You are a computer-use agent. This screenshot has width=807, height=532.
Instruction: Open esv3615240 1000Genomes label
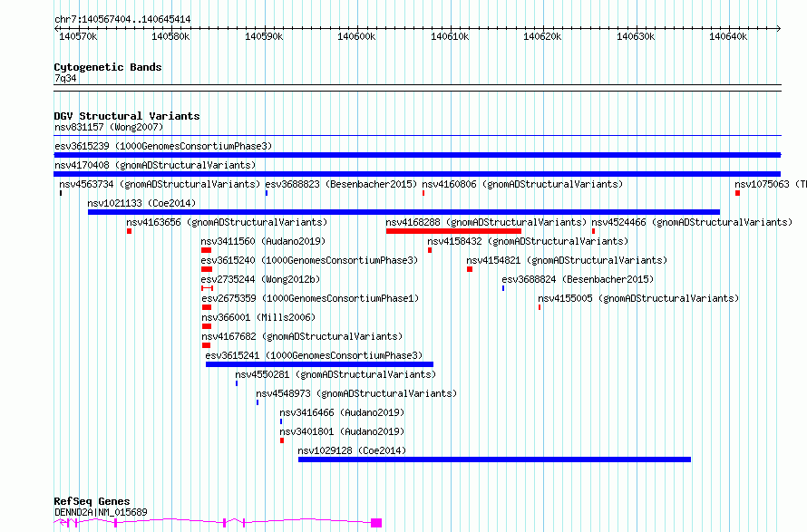pyautogui.click(x=309, y=260)
